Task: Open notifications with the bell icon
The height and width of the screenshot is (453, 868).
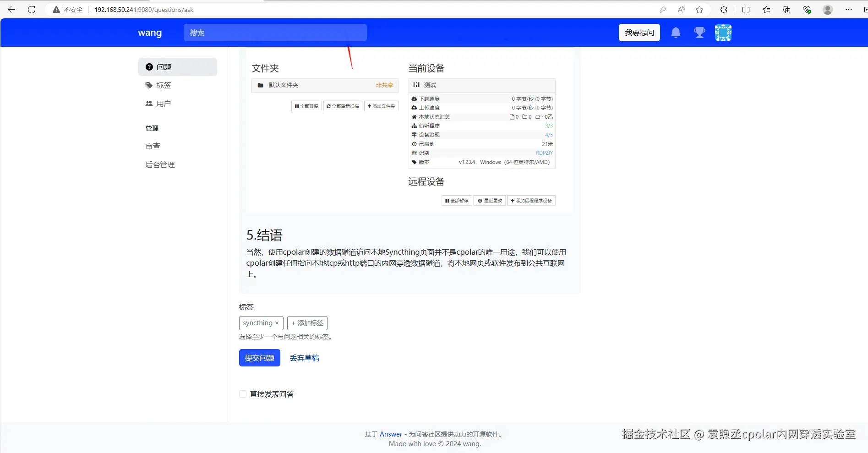Action: (675, 32)
